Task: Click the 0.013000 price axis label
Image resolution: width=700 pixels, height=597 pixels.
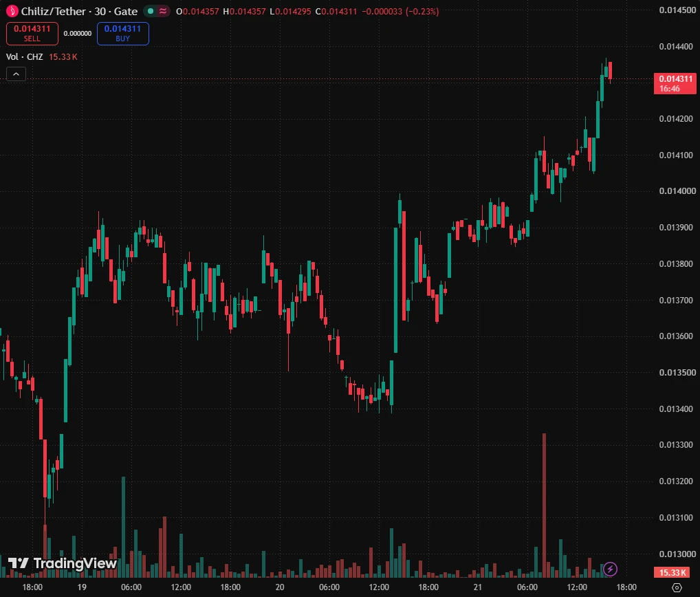Action: pos(677,554)
